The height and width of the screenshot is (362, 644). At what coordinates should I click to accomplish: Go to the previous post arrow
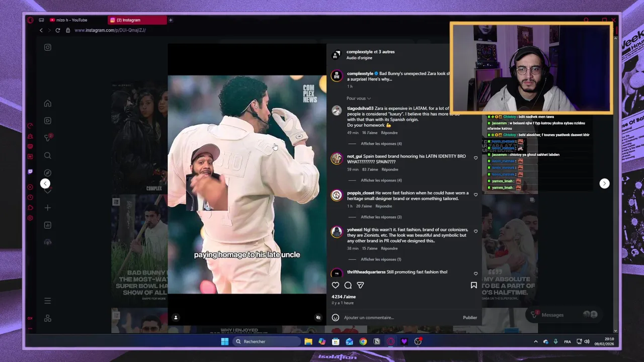45,184
